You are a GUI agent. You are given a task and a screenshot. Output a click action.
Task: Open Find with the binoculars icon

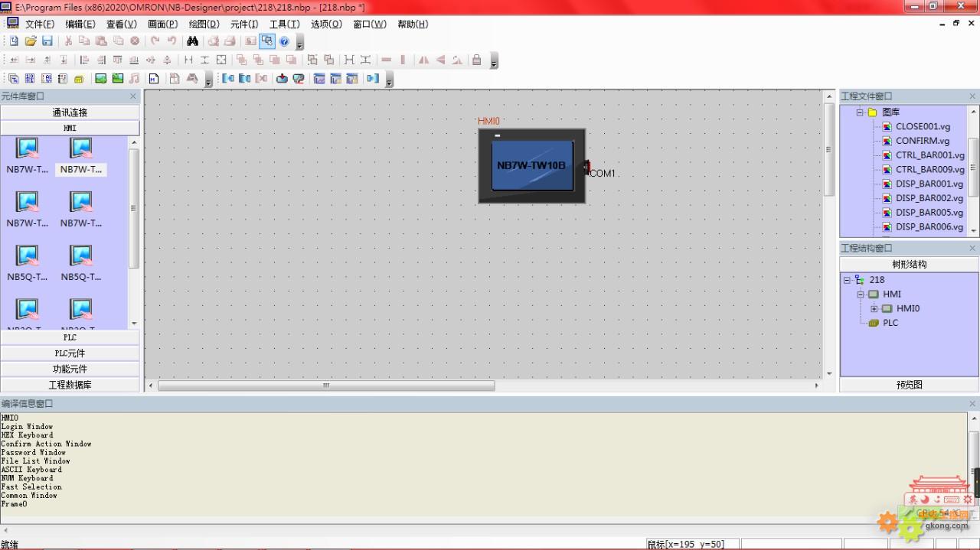192,41
